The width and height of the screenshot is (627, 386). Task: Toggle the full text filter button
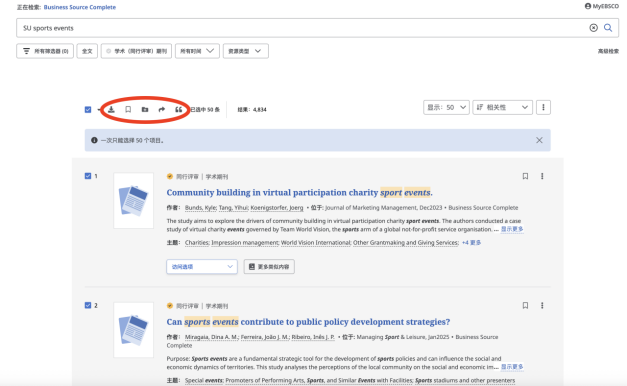[87, 51]
